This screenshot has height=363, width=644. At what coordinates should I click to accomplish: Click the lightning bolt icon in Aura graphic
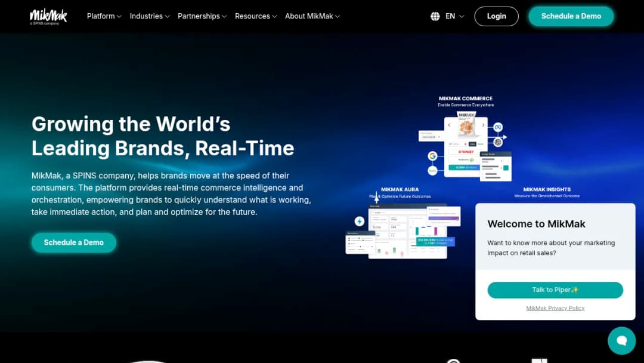click(x=360, y=221)
